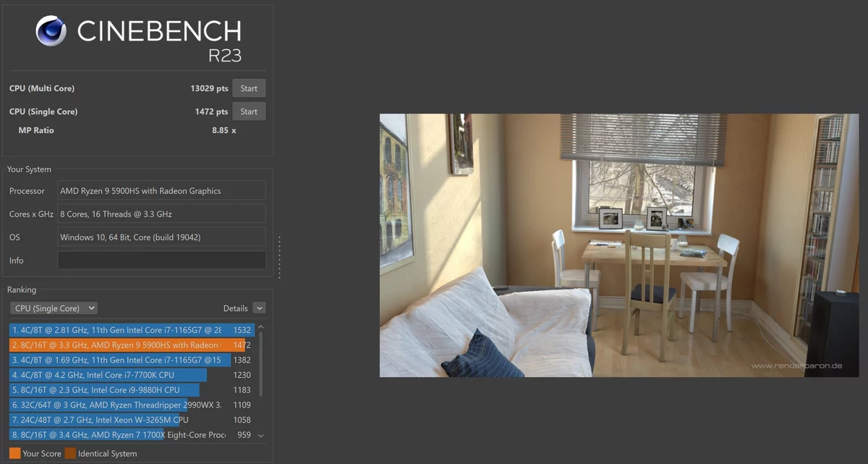Select ranking row AMD Ryzen 7 1700X
Viewport: 868px width, 464px height.
(132, 435)
